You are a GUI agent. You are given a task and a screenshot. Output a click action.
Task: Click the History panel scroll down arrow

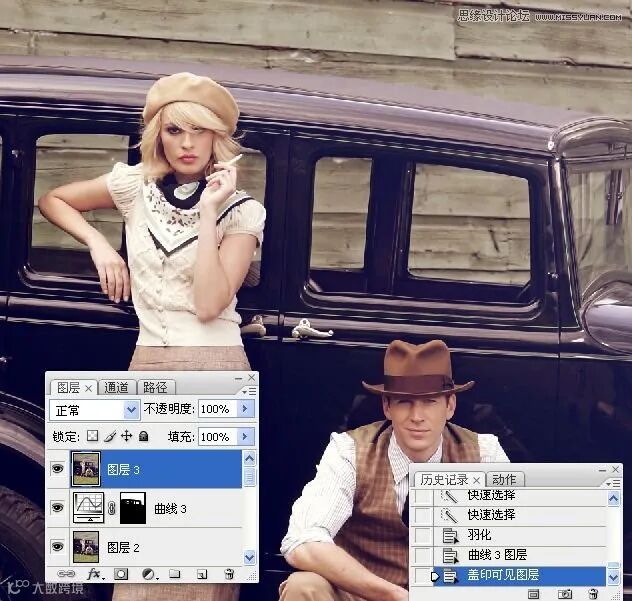[613, 577]
